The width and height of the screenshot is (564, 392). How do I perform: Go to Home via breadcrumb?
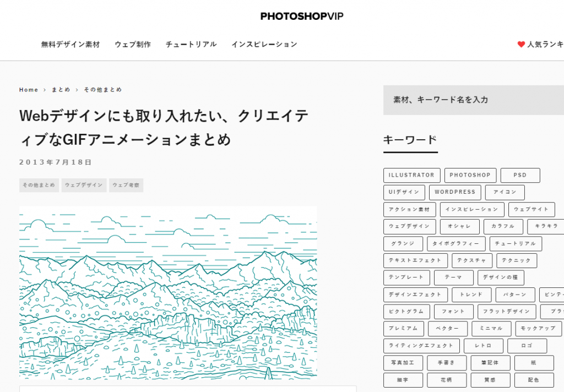pyautogui.click(x=29, y=90)
